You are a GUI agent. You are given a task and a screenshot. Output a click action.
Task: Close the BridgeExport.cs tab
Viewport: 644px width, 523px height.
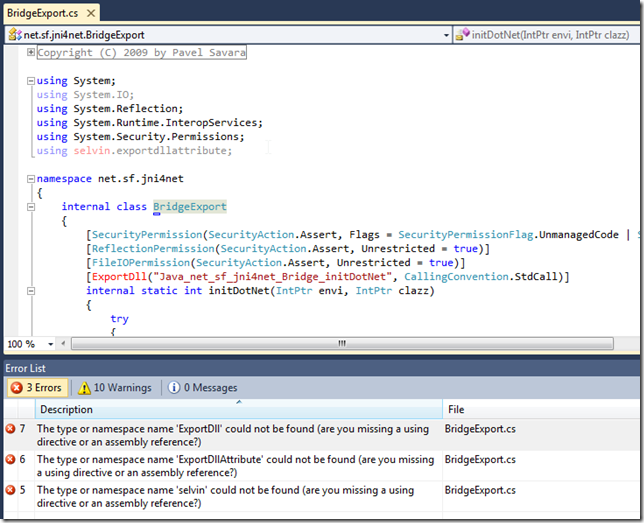tap(91, 12)
